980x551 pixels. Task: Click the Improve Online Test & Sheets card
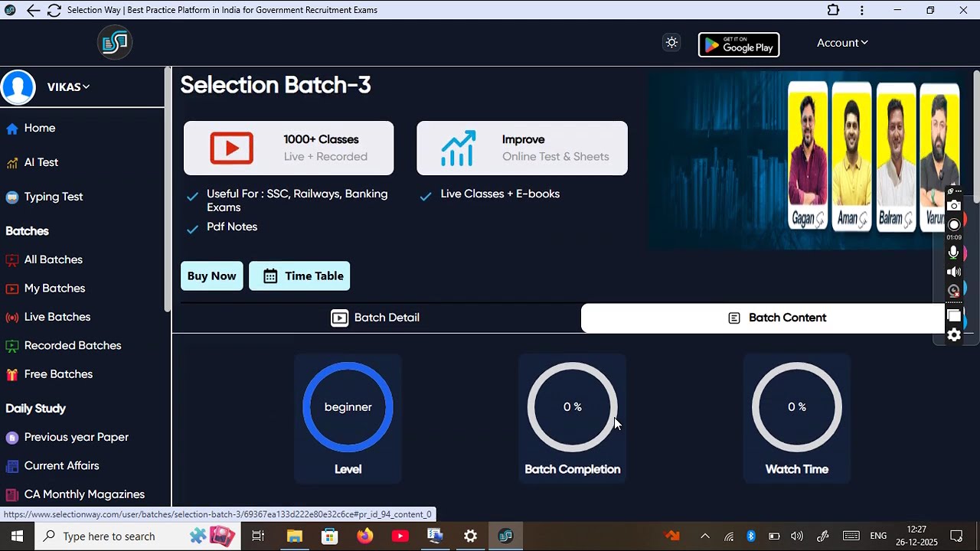click(x=522, y=148)
